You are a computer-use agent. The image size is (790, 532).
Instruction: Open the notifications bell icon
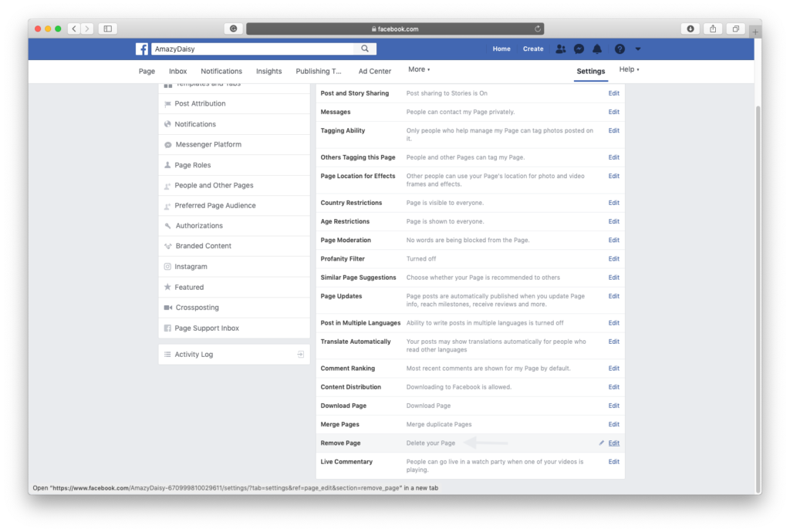point(597,49)
